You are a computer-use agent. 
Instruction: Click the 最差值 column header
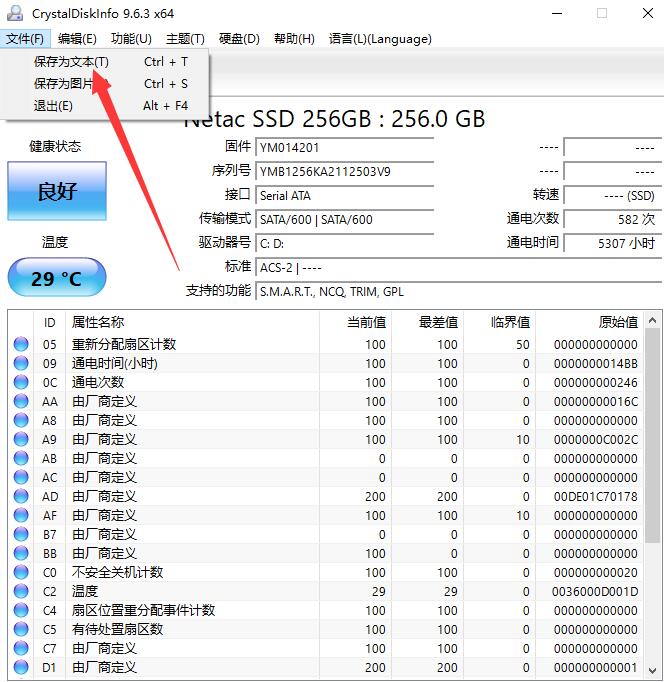coord(427,322)
